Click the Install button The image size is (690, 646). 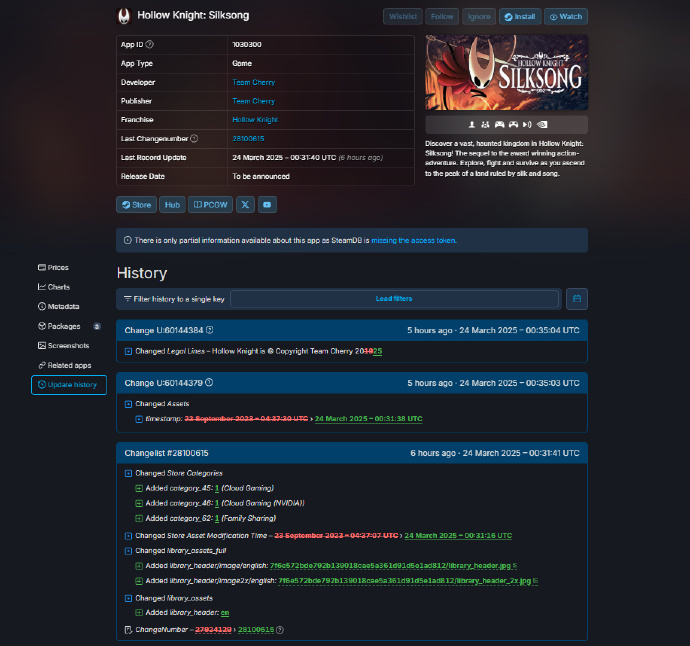coord(520,17)
